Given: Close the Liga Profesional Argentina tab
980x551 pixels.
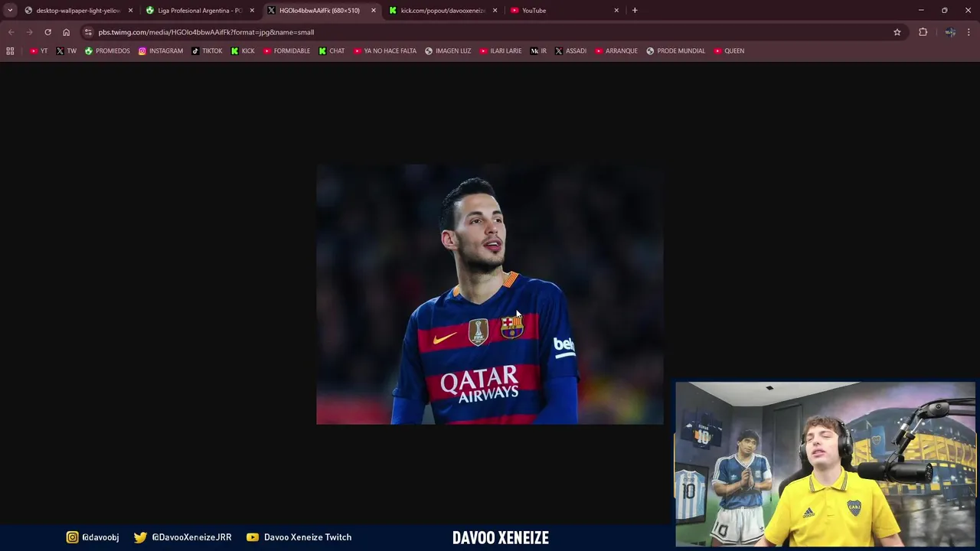Looking at the screenshot, I should (252, 11).
